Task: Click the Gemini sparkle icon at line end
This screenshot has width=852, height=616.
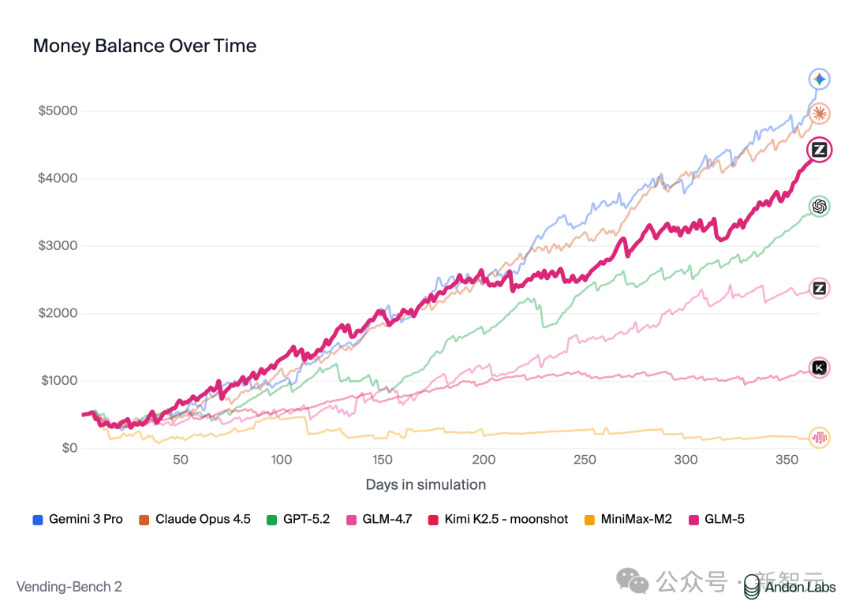Action: (x=819, y=80)
